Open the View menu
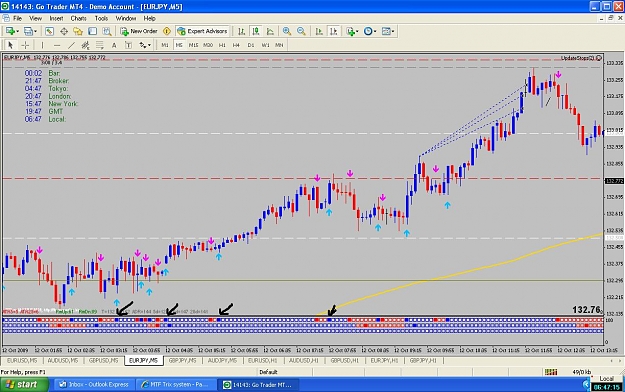 coord(35,18)
